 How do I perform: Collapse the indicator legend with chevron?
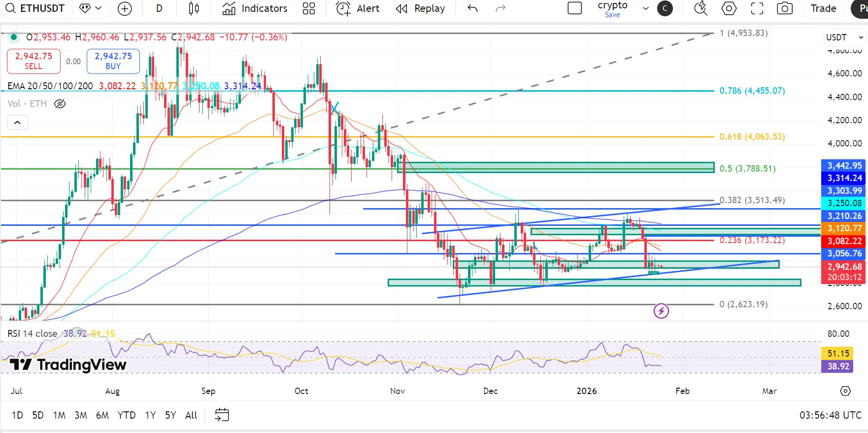17,122
